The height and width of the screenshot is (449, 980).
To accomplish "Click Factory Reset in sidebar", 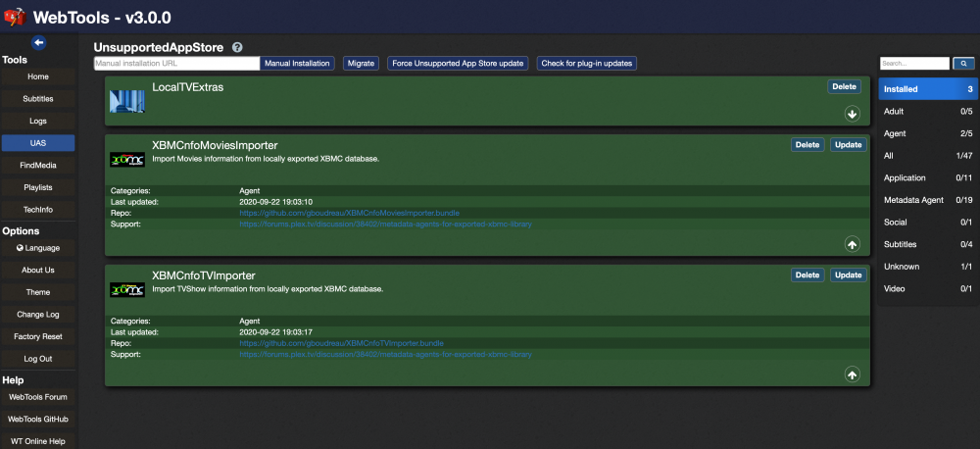I will tap(38, 336).
